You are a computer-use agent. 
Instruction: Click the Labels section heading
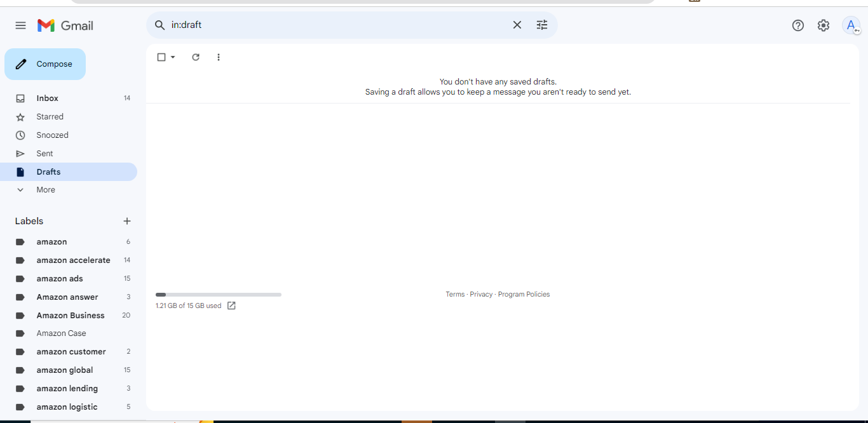click(29, 221)
